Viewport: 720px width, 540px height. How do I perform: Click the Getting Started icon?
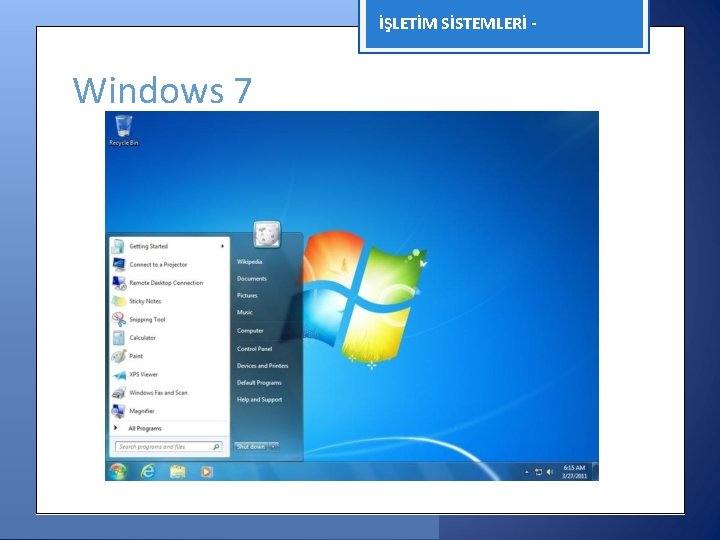[118, 247]
